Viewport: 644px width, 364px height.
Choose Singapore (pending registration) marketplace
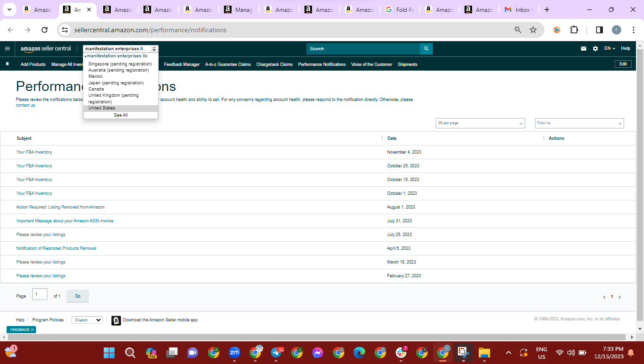click(120, 64)
